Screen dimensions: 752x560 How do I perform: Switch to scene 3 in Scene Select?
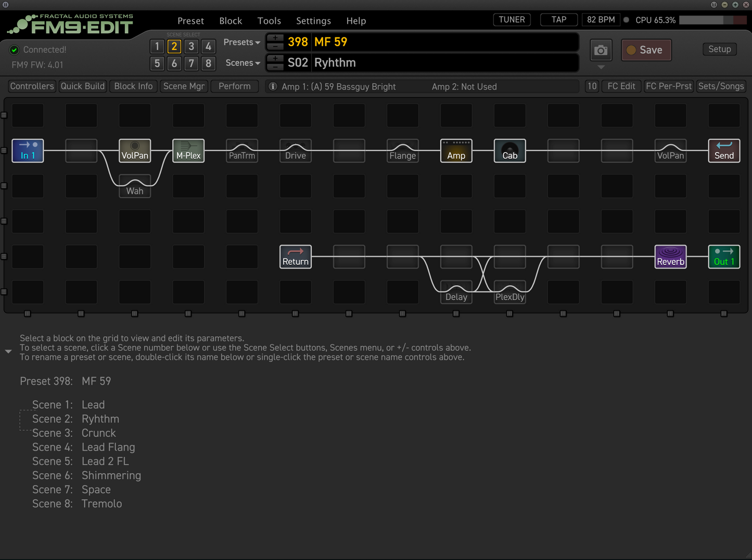pos(192,46)
